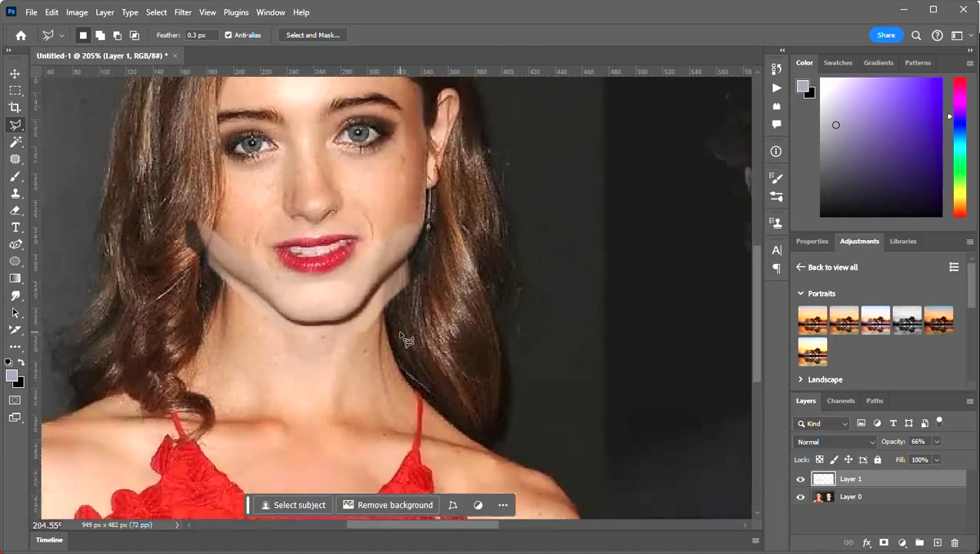This screenshot has width=980, height=554.
Task: Expand the Landscape presets group
Action: 801,380
